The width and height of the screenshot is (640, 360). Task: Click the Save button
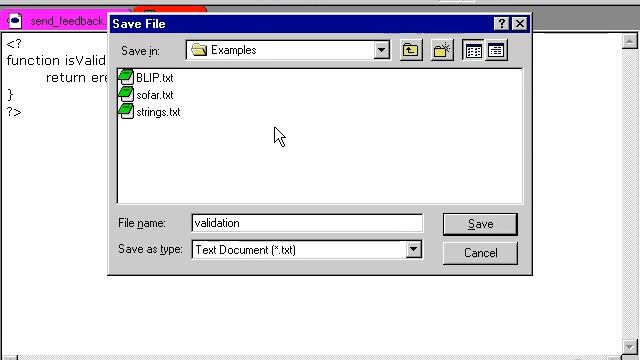[x=480, y=224]
